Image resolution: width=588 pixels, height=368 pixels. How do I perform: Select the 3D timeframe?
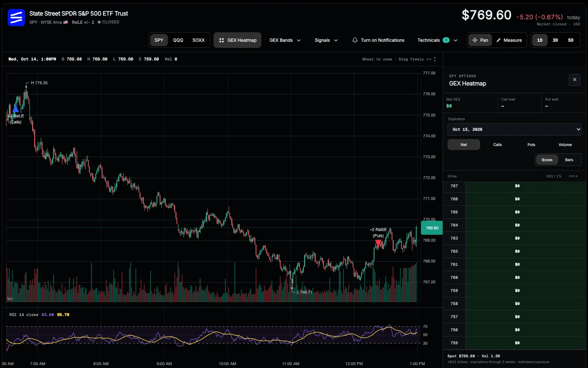click(x=555, y=40)
